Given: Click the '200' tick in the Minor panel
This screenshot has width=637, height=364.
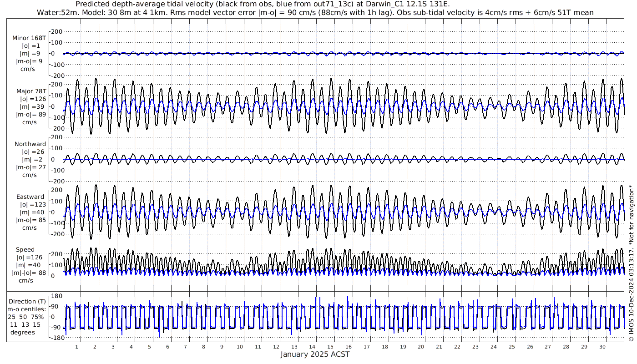Looking at the screenshot, I should click(x=56, y=32).
